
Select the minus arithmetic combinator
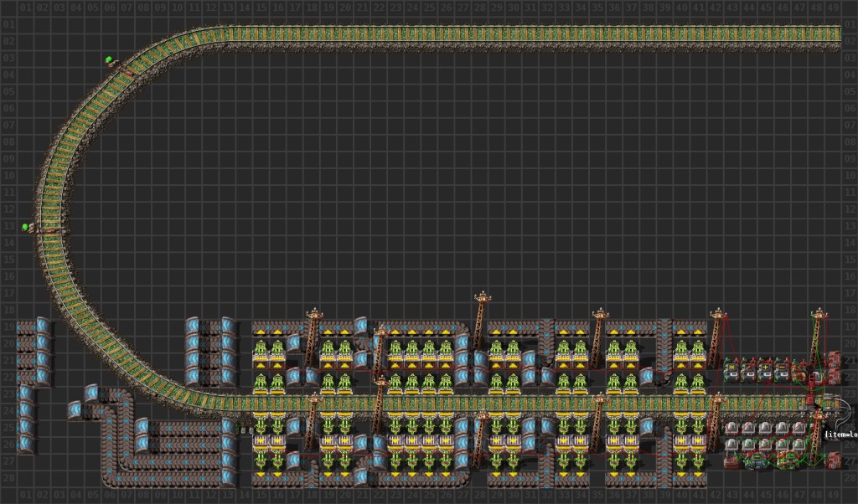coord(782,367)
